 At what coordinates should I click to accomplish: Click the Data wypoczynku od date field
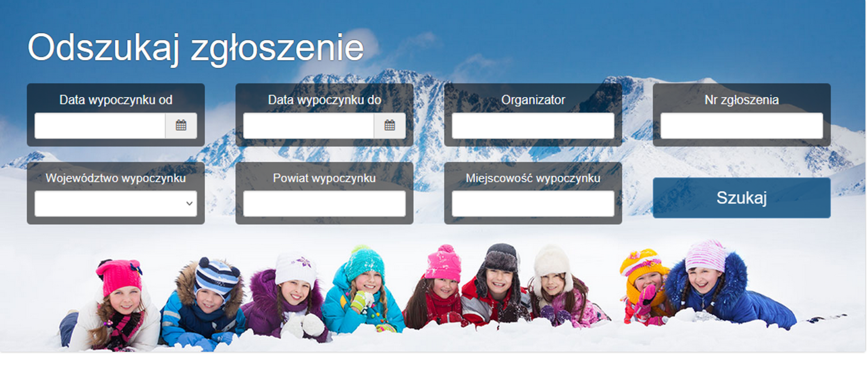[x=100, y=126]
